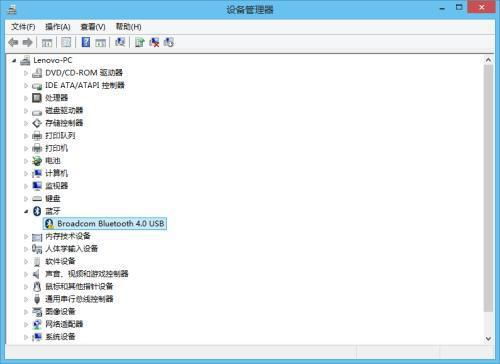500x364 pixels.
Task: Open the Properties toolbar icon
Action: (x=66, y=42)
